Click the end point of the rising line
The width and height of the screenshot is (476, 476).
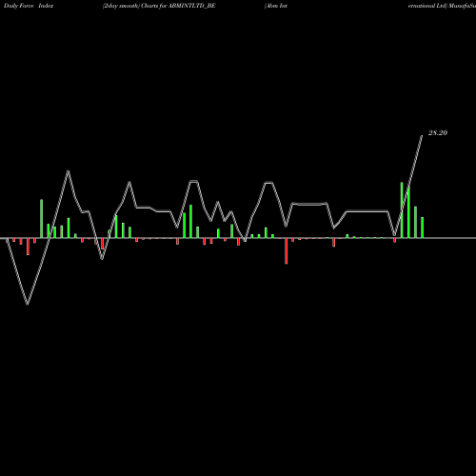coord(422,136)
